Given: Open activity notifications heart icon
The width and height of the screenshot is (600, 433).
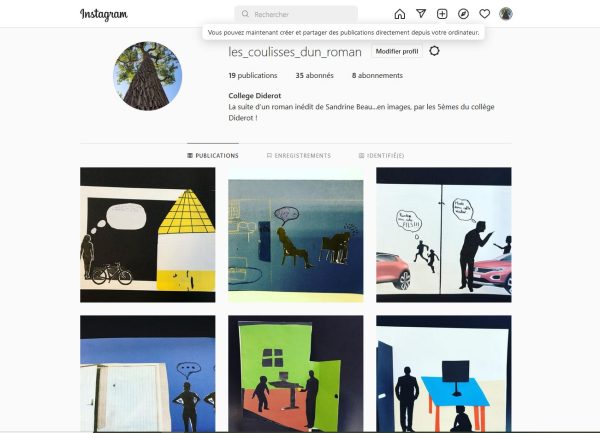Looking at the screenshot, I should click(x=484, y=14).
